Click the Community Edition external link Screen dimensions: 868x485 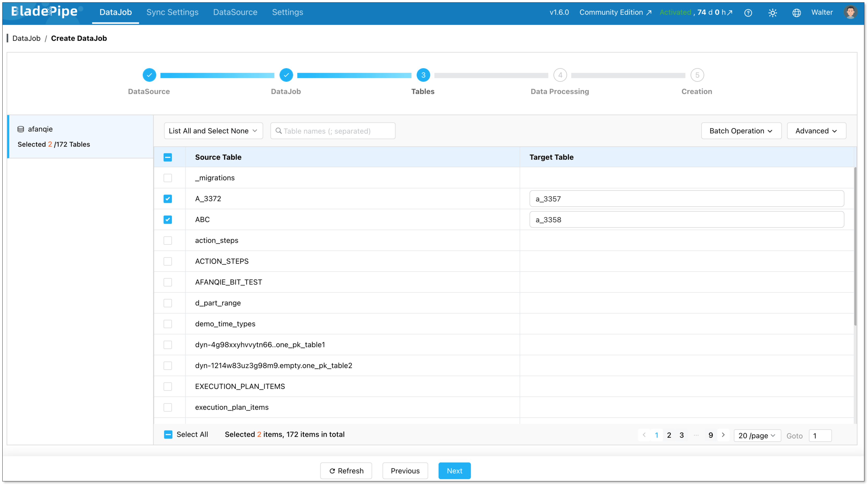615,13
